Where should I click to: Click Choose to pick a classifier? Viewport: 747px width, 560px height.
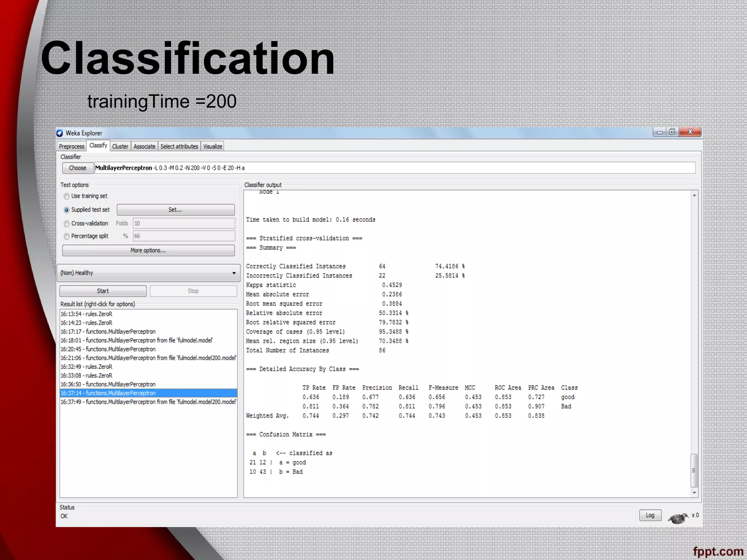click(x=78, y=168)
